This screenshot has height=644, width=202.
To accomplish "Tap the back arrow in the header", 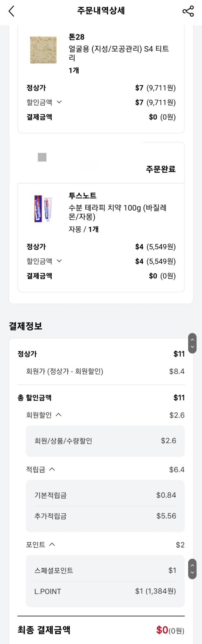I will coord(11,11).
